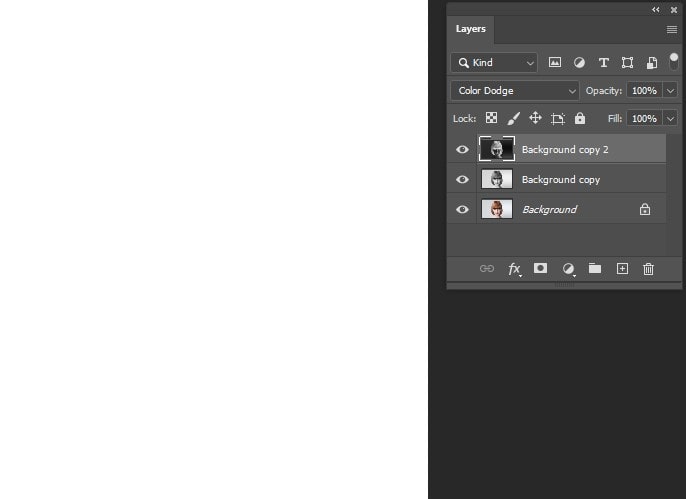
Task: Filter for smart objects icon
Action: (x=652, y=63)
